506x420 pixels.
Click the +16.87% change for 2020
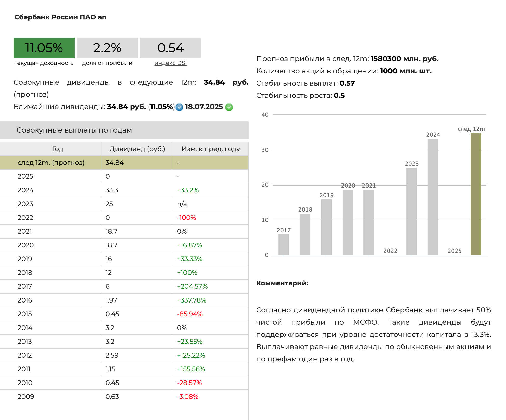tap(189, 245)
